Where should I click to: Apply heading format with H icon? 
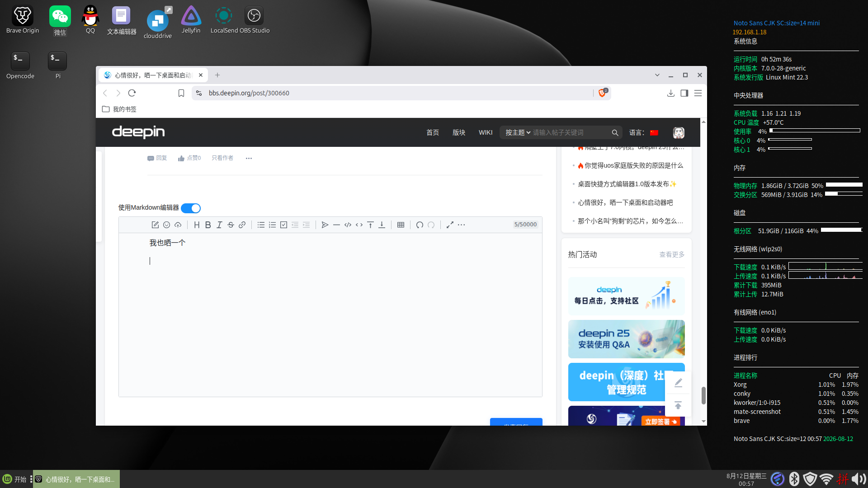point(197,225)
